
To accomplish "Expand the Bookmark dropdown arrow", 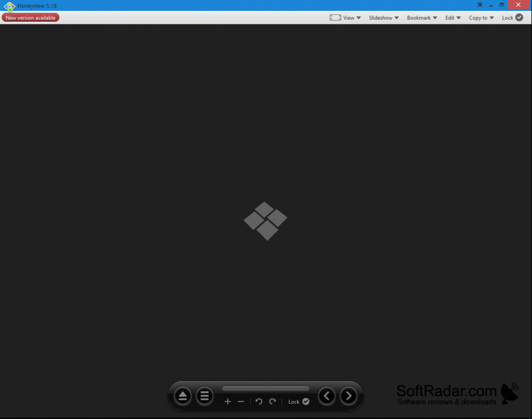I will click(435, 18).
